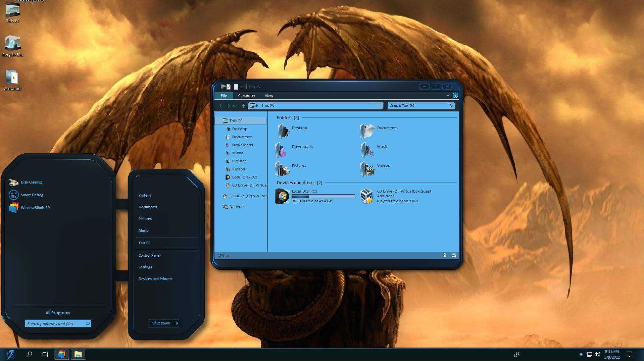
Task: Select the VirtualBox Guest Additions CD icon
Action: [367, 196]
